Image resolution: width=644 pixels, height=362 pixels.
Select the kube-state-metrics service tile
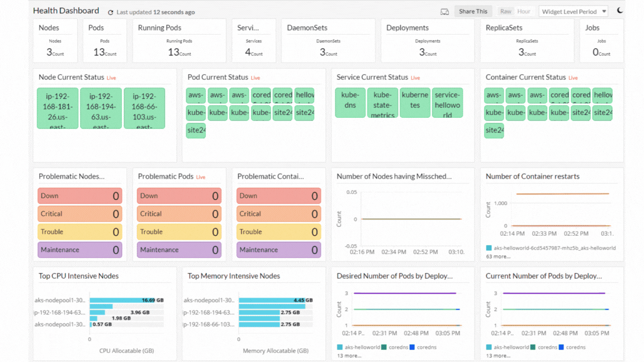click(x=383, y=103)
